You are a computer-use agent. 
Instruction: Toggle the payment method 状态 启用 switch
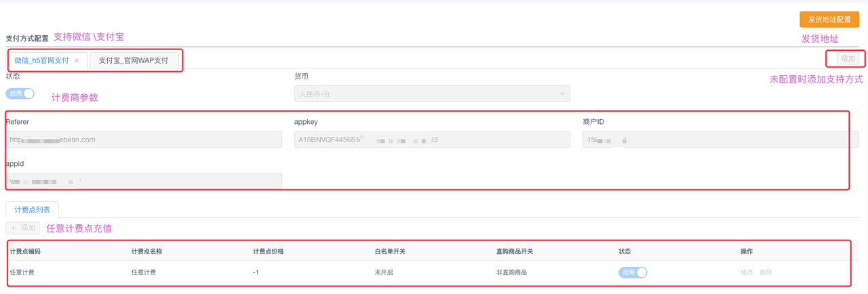[20, 93]
